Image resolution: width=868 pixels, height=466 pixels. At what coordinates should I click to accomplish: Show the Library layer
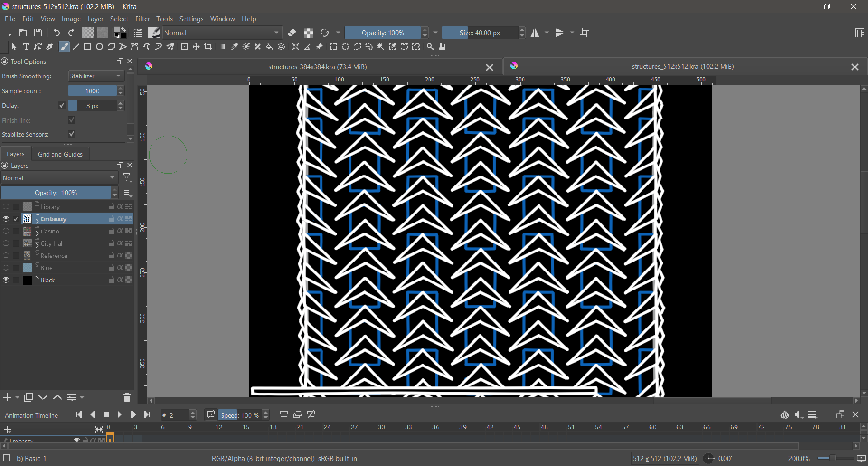coord(6,207)
